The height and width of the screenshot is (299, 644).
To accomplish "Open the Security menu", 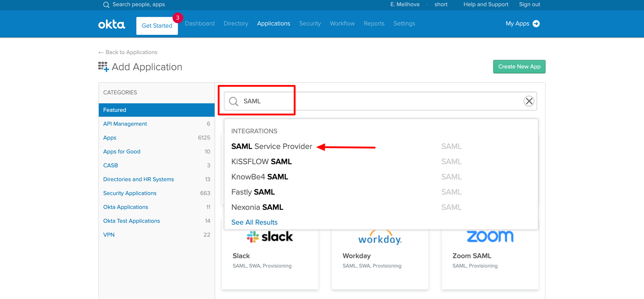I will 310,24.
